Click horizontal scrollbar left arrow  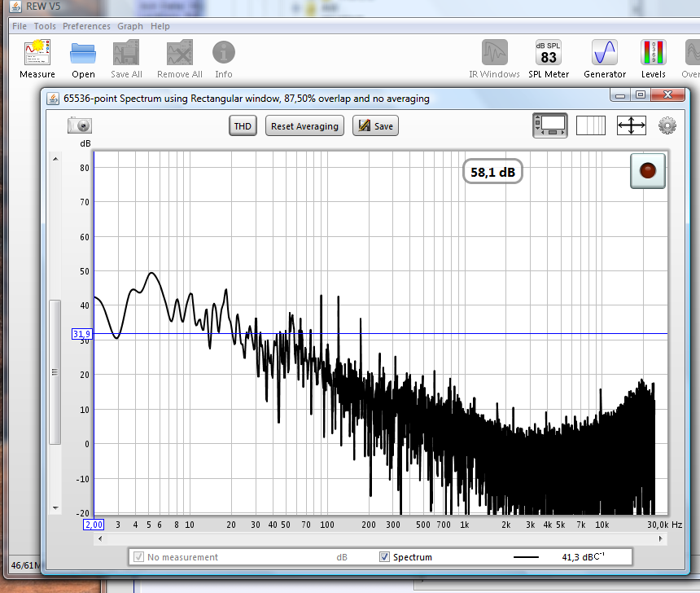pos(100,538)
